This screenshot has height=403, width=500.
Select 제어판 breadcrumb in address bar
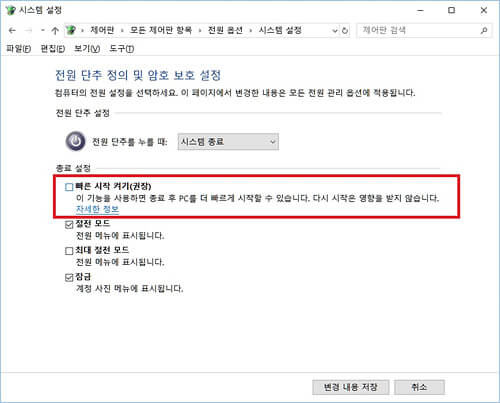(x=102, y=30)
